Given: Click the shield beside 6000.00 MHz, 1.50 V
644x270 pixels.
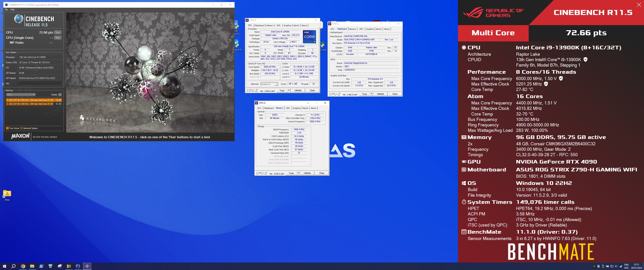Looking at the screenshot, I should coord(561,78).
